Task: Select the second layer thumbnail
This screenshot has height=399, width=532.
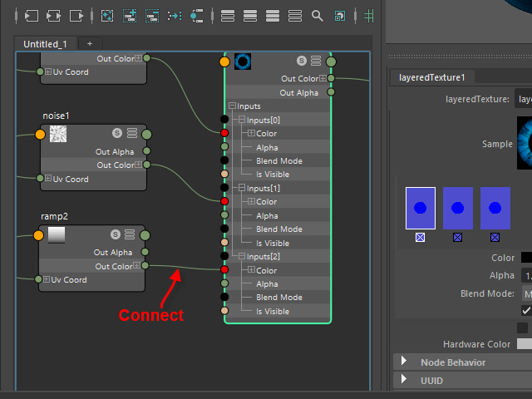Action: click(457, 208)
